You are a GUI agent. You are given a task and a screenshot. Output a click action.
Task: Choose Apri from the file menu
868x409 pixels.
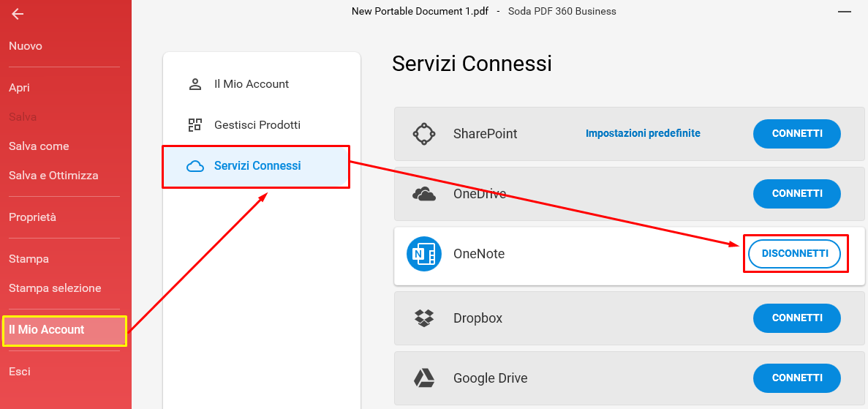(x=19, y=88)
